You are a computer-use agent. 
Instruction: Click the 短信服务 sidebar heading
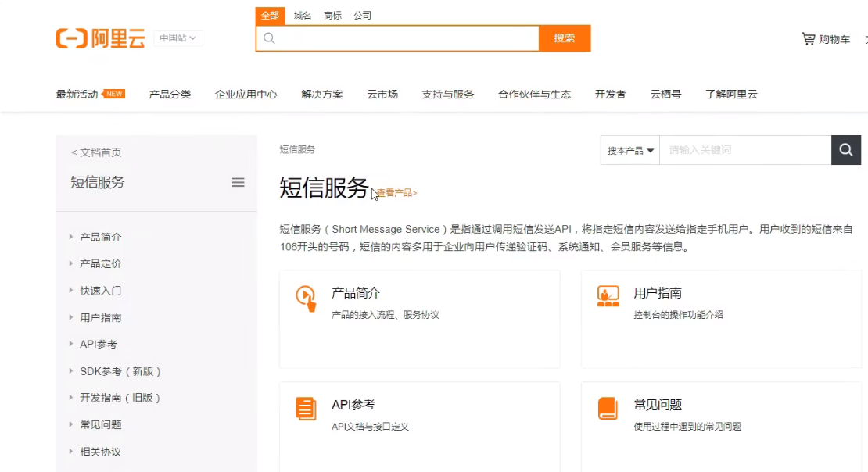point(98,182)
